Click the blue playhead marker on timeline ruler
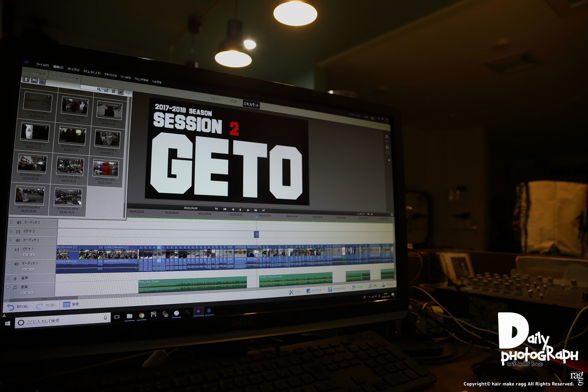Viewport: 588px width, 392px height. coord(256,217)
